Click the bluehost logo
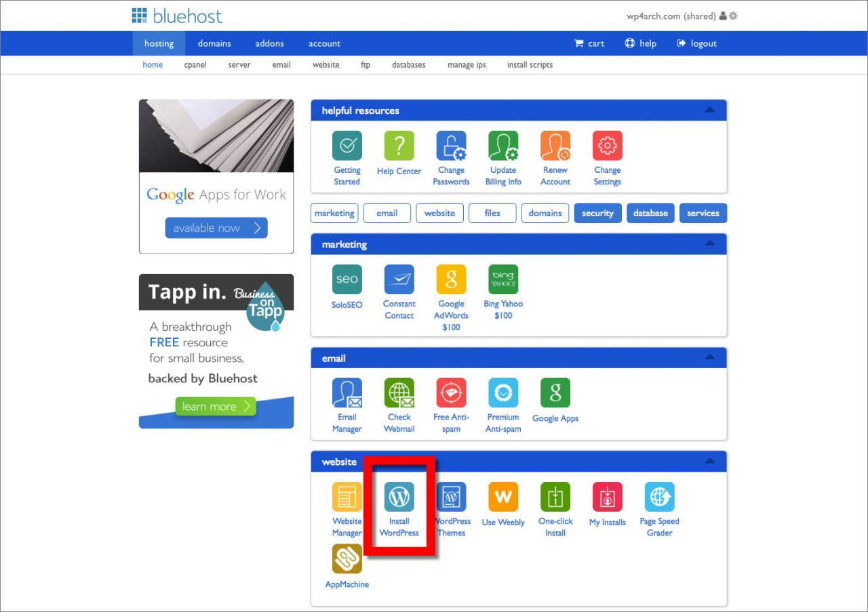868x612 pixels. 177,16
